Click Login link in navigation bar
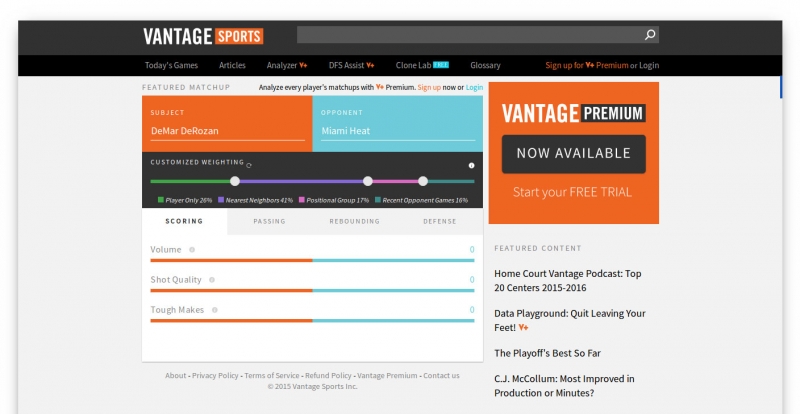This screenshot has height=414, width=800. click(649, 65)
